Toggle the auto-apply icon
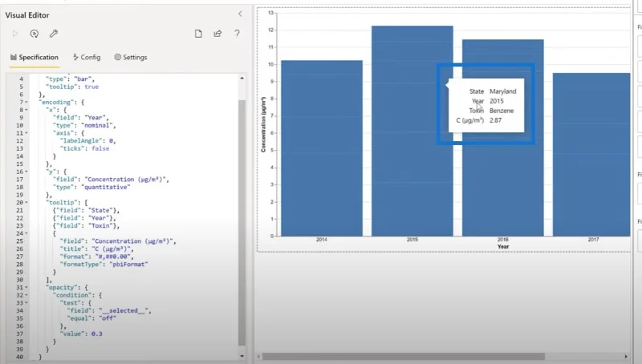This screenshot has height=364, width=642. (35, 34)
